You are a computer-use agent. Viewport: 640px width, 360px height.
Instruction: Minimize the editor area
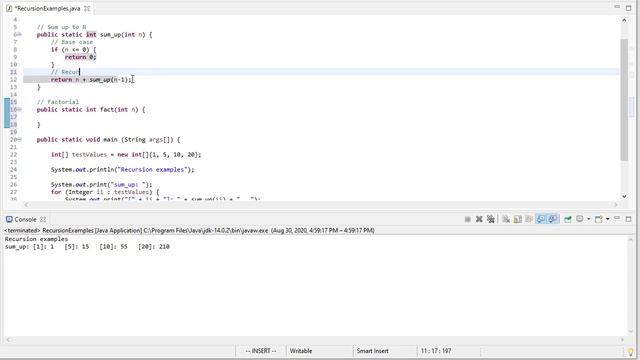(617, 7)
